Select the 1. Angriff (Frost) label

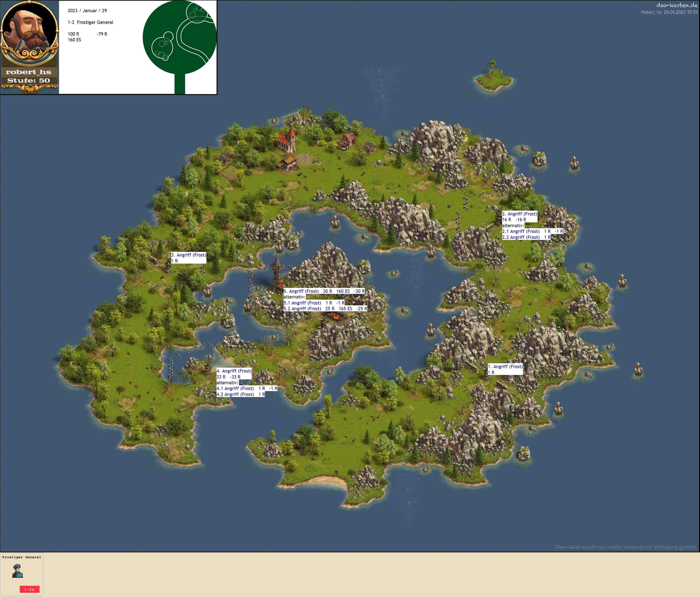[x=505, y=367]
